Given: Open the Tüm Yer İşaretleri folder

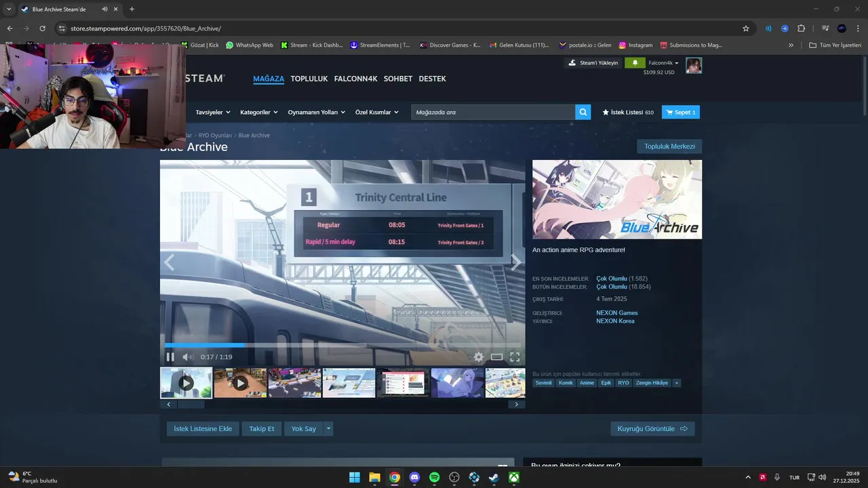Looking at the screenshot, I should (835, 45).
